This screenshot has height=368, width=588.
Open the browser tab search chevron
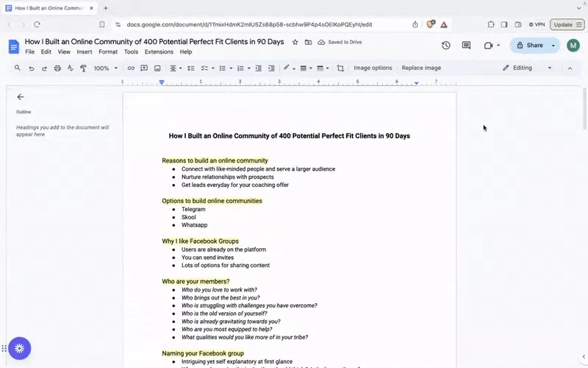pyautogui.click(x=578, y=8)
